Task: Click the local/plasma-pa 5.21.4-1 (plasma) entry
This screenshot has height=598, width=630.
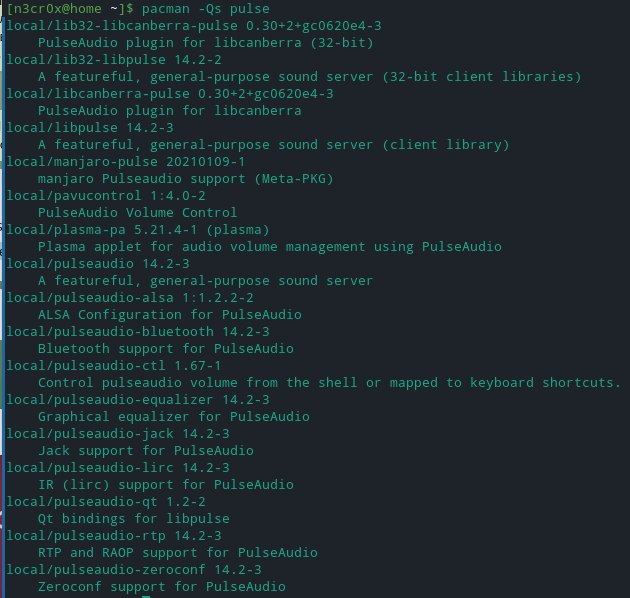Action: (x=133, y=229)
